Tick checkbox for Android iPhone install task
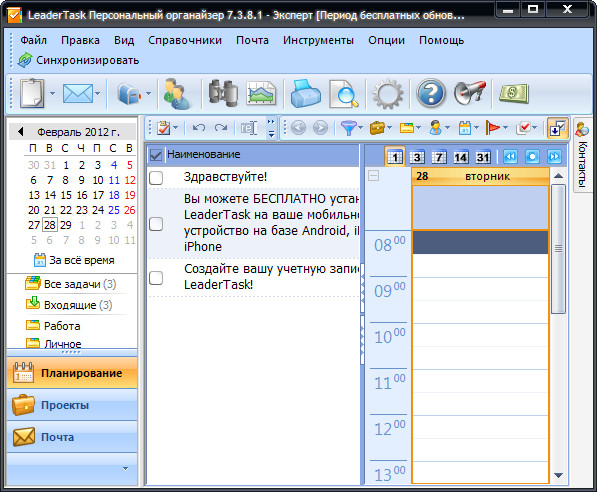Image resolution: width=597 pixels, height=492 pixels. [x=156, y=224]
